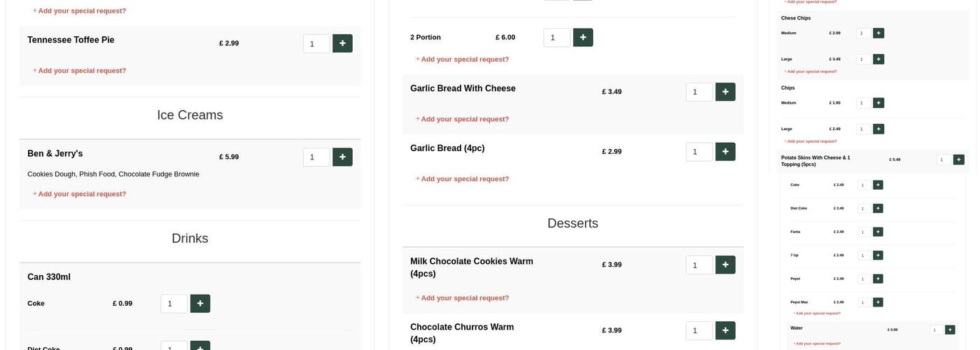Viewport: 980px width, 350px height.
Task: Add Water £0.99 to the order
Action: pyautogui.click(x=950, y=330)
